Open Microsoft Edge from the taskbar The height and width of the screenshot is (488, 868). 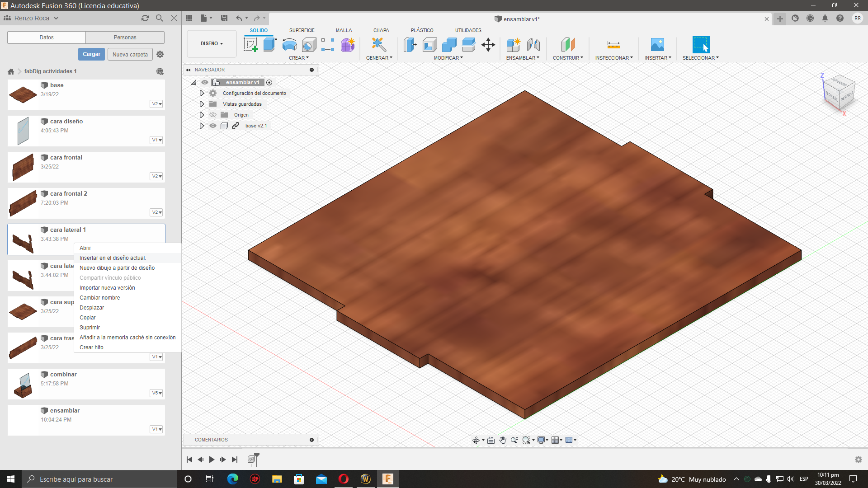click(233, 479)
